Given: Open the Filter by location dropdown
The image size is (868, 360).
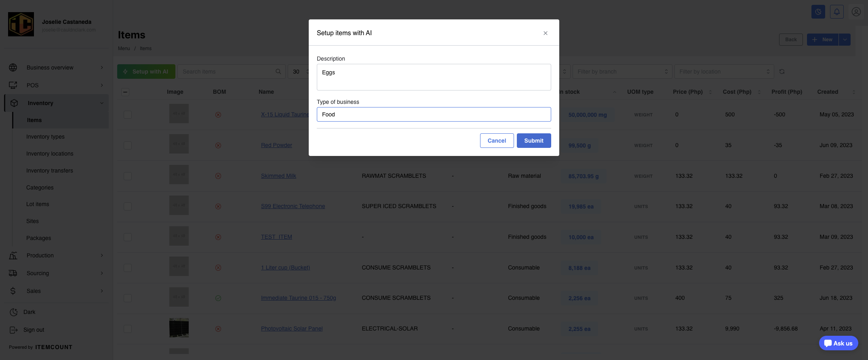Looking at the screenshot, I should point(724,72).
